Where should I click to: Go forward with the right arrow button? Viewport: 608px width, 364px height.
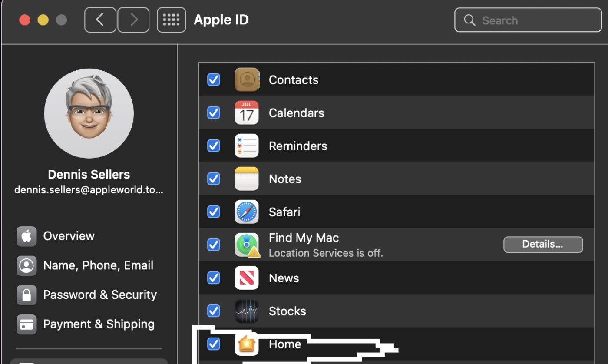tap(133, 20)
